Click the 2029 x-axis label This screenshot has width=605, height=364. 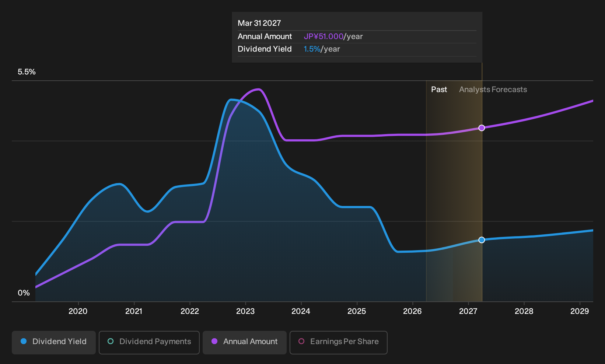pyautogui.click(x=580, y=311)
